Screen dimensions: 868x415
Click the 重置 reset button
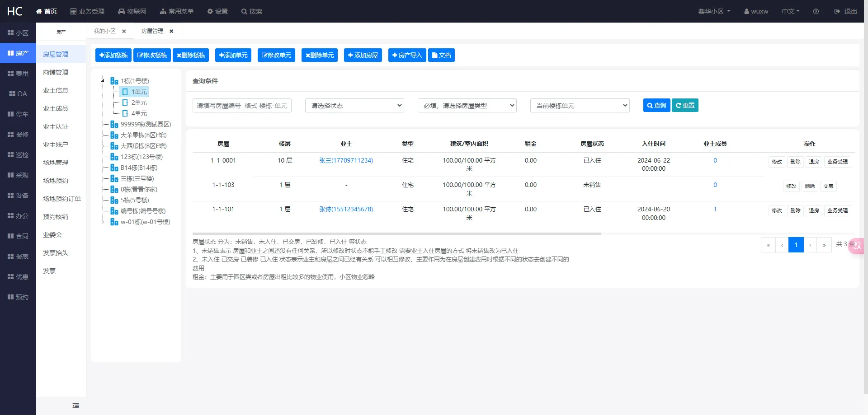click(685, 105)
